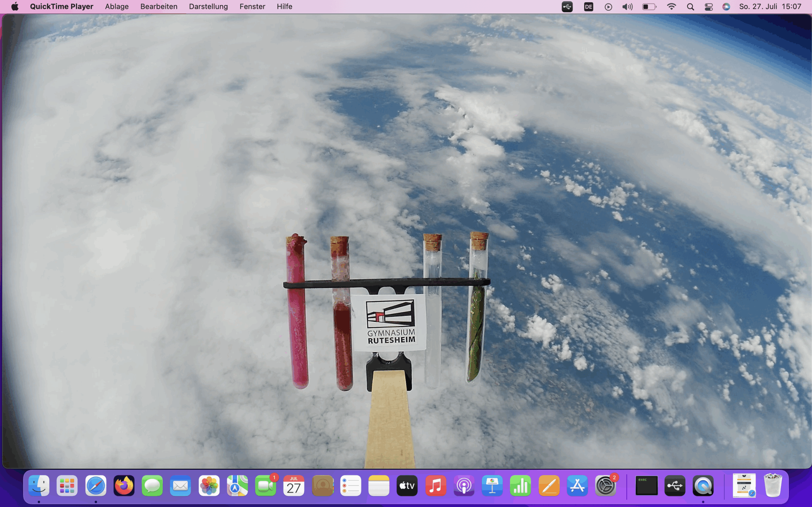This screenshot has height=507, width=812.
Task: Activate Siri from the menu bar
Action: pos(726,7)
